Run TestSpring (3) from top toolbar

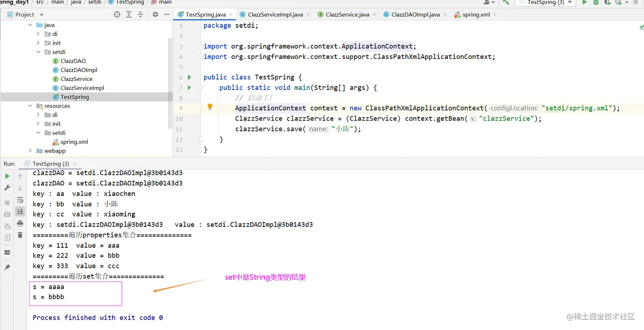585,2
